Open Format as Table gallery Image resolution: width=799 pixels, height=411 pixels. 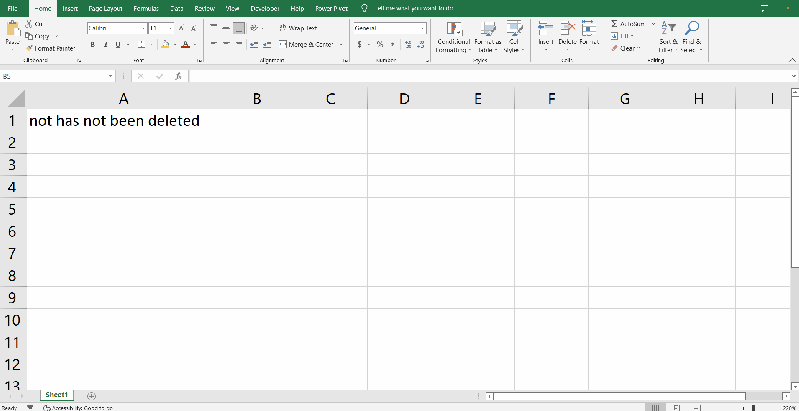tap(488, 37)
